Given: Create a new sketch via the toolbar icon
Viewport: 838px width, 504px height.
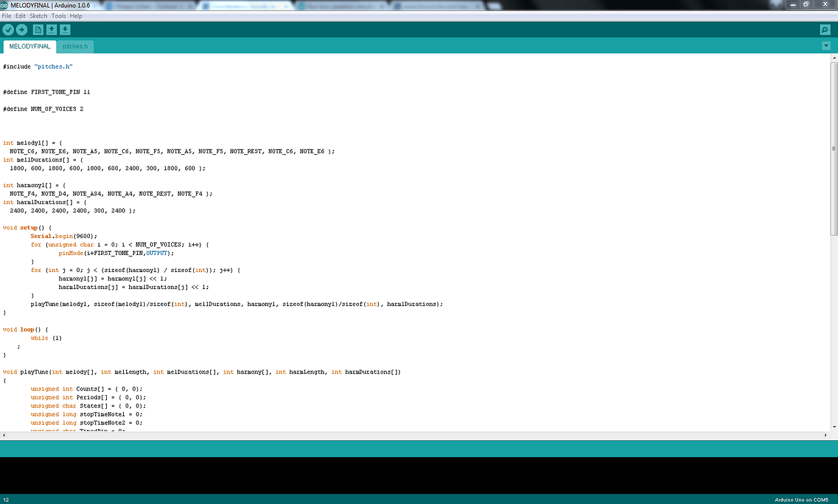Looking at the screenshot, I should coord(37,29).
